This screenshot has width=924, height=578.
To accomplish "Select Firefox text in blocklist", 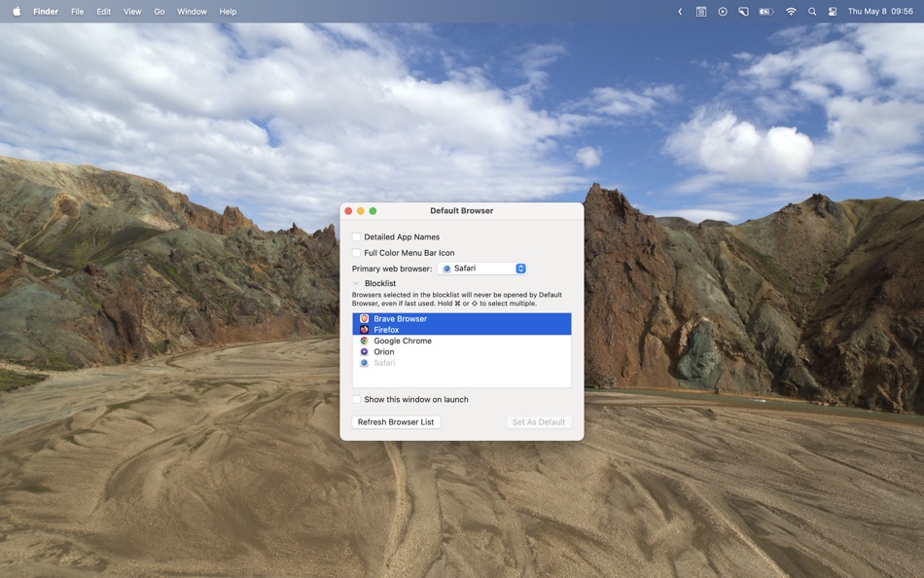I will 386,330.
